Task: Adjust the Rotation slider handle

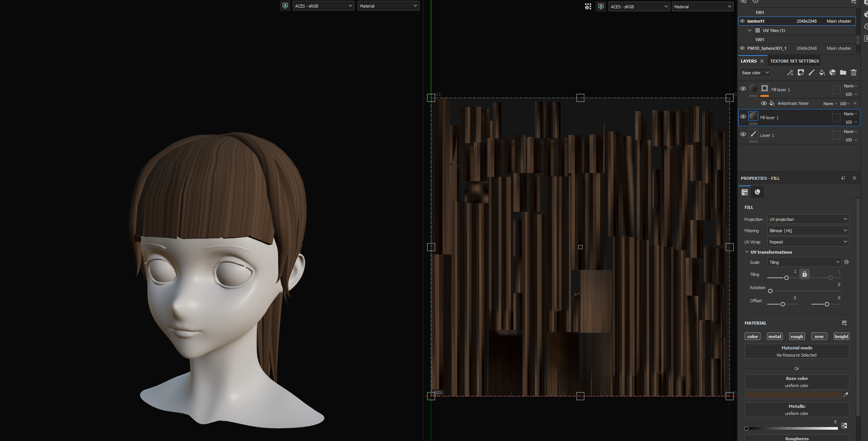Action: [770, 291]
